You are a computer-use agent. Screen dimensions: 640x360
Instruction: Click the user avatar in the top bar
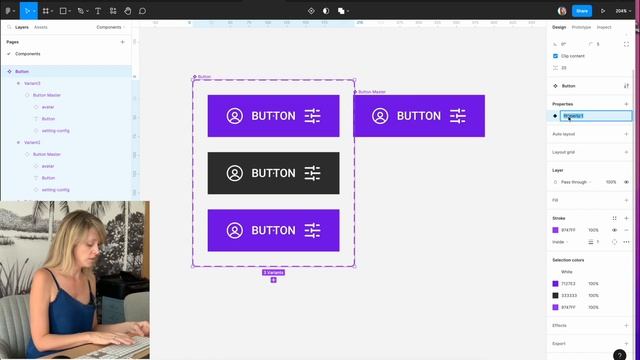pos(562,11)
